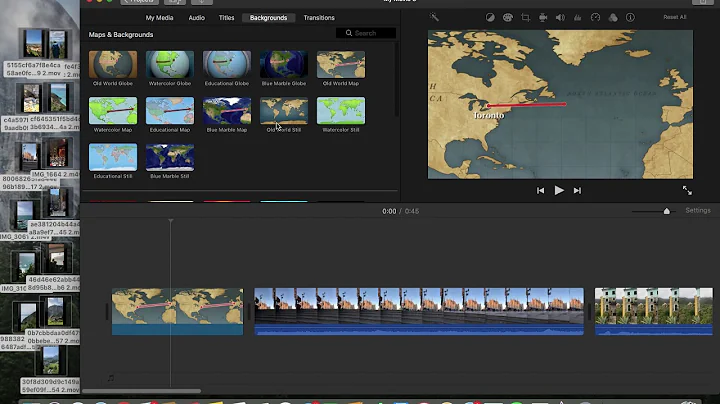The width and height of the screenshot is (720, 404).
Task: Select the 46d46e62abb4 desktop video file
Action: (55, 267)
